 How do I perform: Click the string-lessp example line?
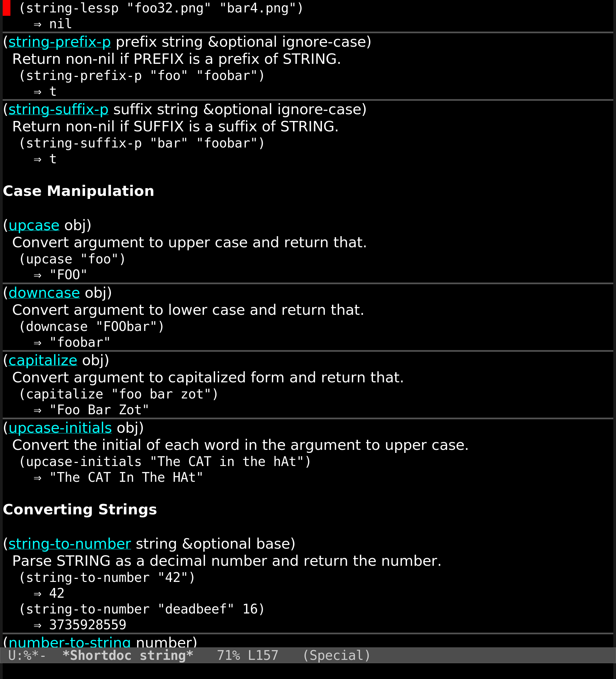(x=161, y=8)
